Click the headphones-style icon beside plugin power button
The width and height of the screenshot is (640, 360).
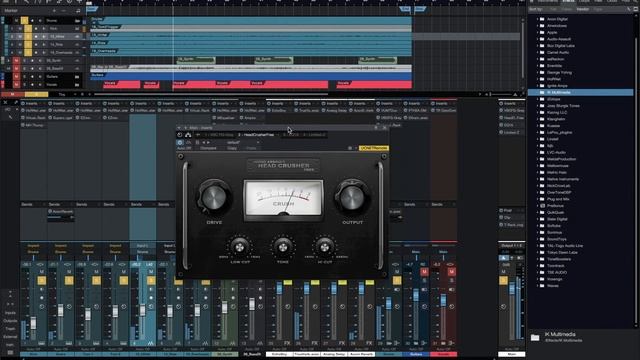(x=188, y=135)
